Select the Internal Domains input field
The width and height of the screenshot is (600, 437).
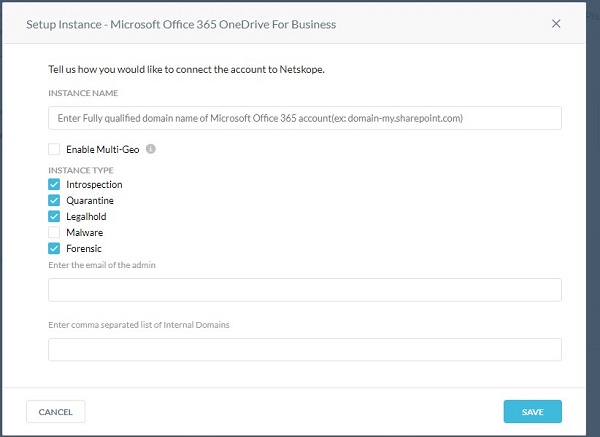(x=304, y=349)
